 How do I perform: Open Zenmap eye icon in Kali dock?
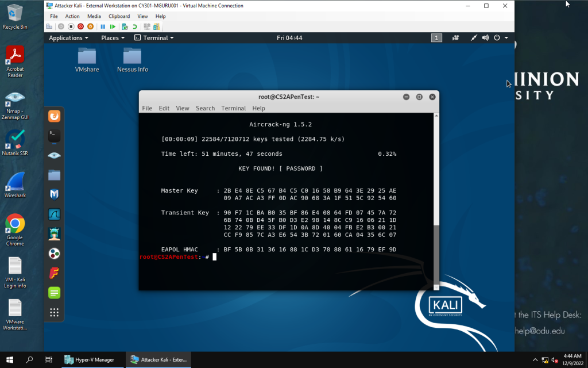pos(55,155)
